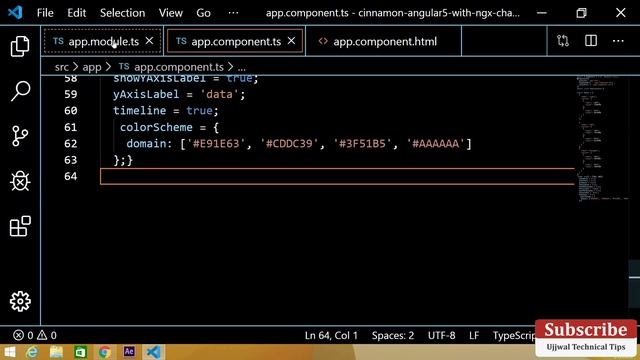Open the Source Control view

tap(20, 136)
